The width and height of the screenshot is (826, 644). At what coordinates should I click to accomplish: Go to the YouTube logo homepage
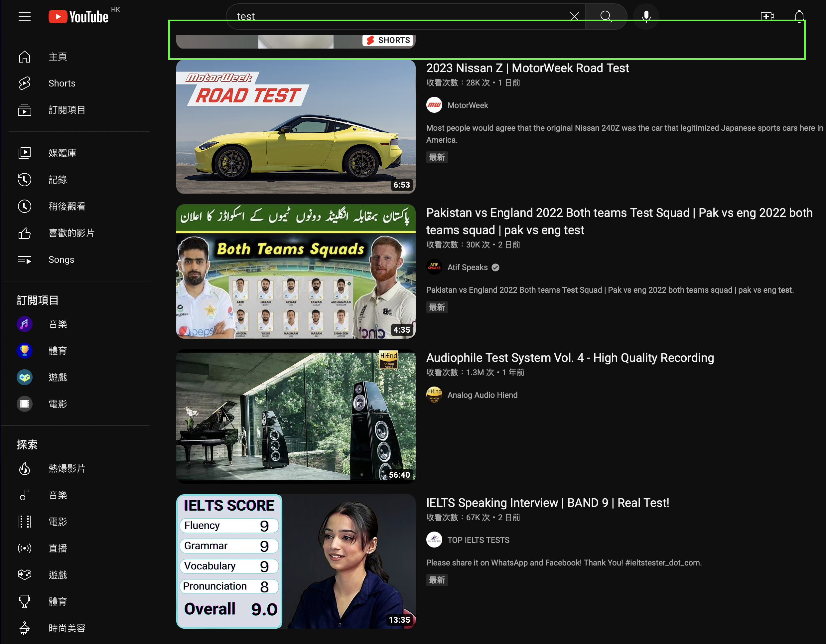tap(79, 17)
